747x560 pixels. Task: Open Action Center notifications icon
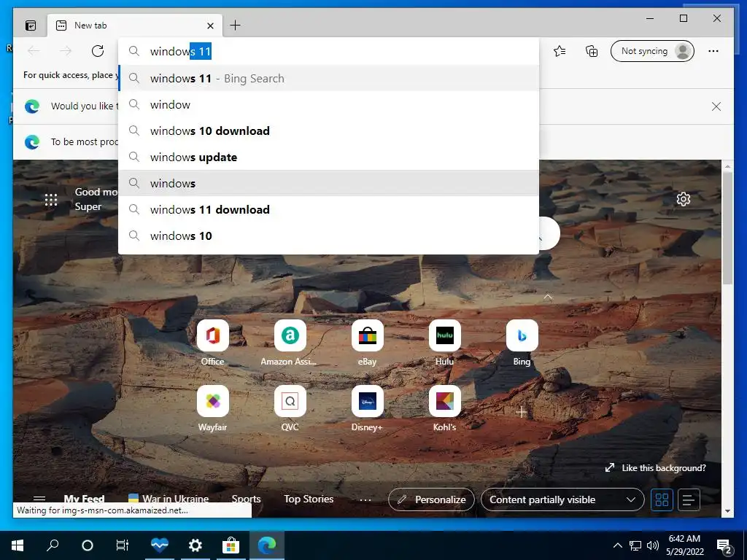(724, 546)
